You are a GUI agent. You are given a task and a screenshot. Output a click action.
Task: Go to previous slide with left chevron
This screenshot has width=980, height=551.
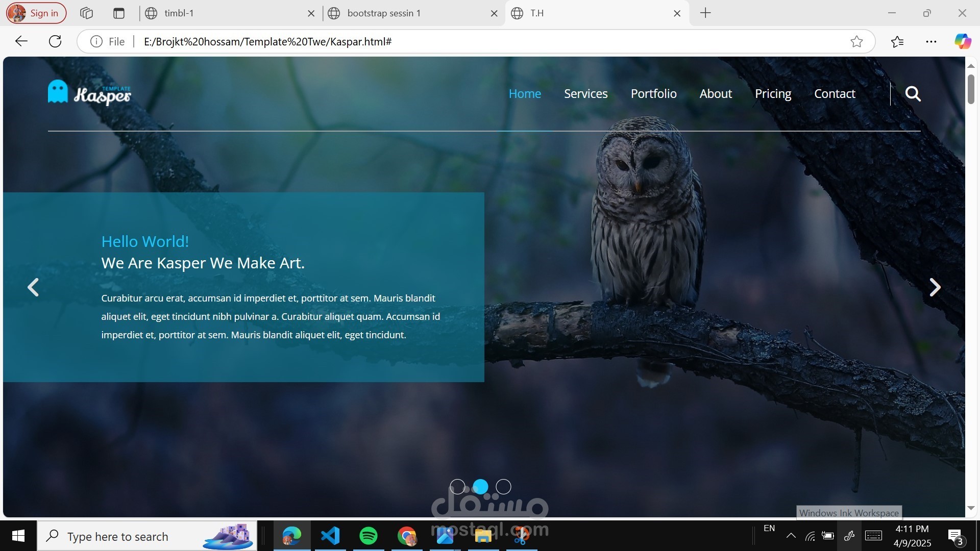(33, 287)
